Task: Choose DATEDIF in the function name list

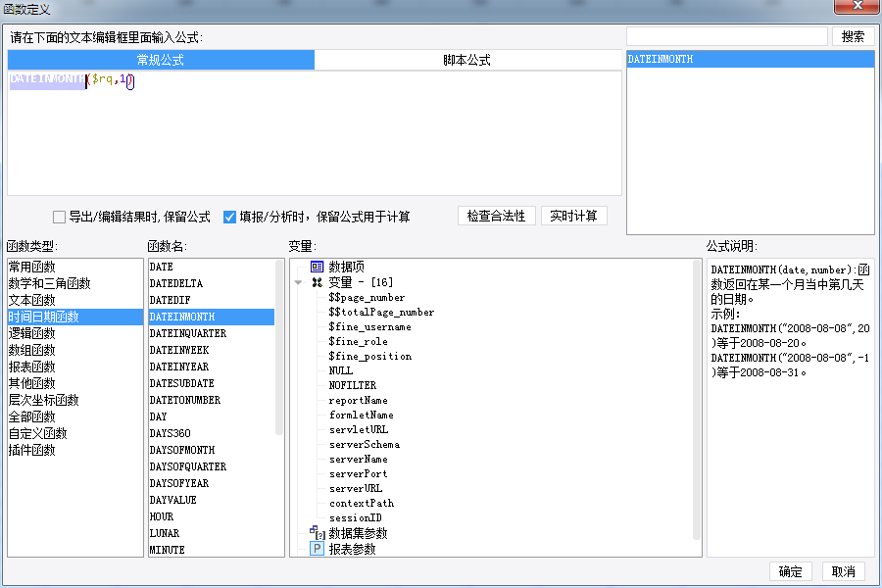Action: [x=212, y=300]
